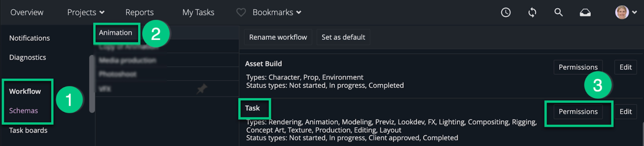Viewport: 644px width, 146px height.
Task: Open the inbox tray icon
Action: (x=585, y=13)
